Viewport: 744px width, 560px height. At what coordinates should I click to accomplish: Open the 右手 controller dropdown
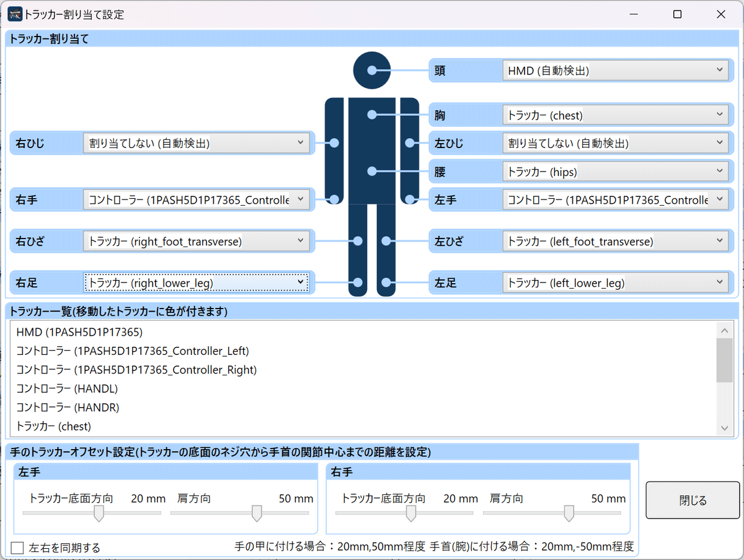click(196, 199)
